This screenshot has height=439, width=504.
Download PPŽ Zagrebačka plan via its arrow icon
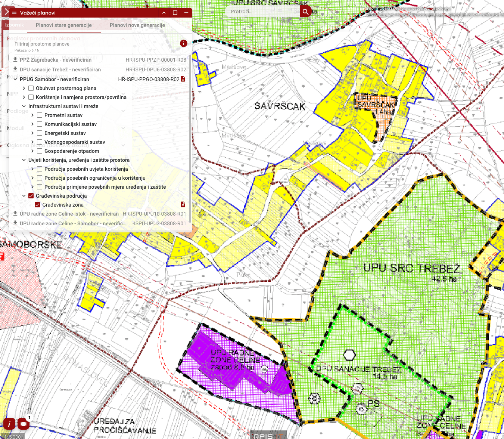click(x=15, y=59)
